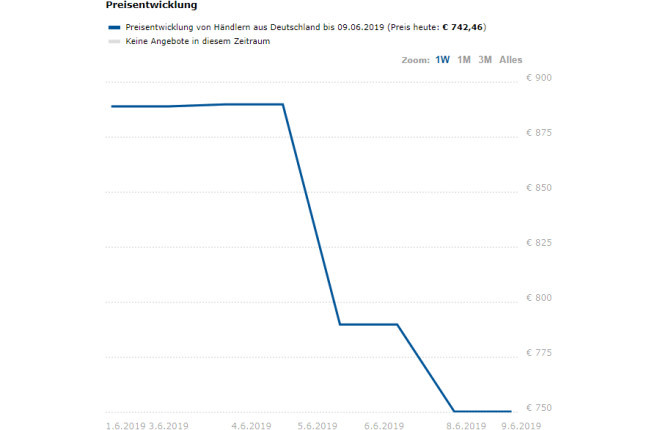Click the € 800 price axis label
660x430 pixels.
[539, 298]
